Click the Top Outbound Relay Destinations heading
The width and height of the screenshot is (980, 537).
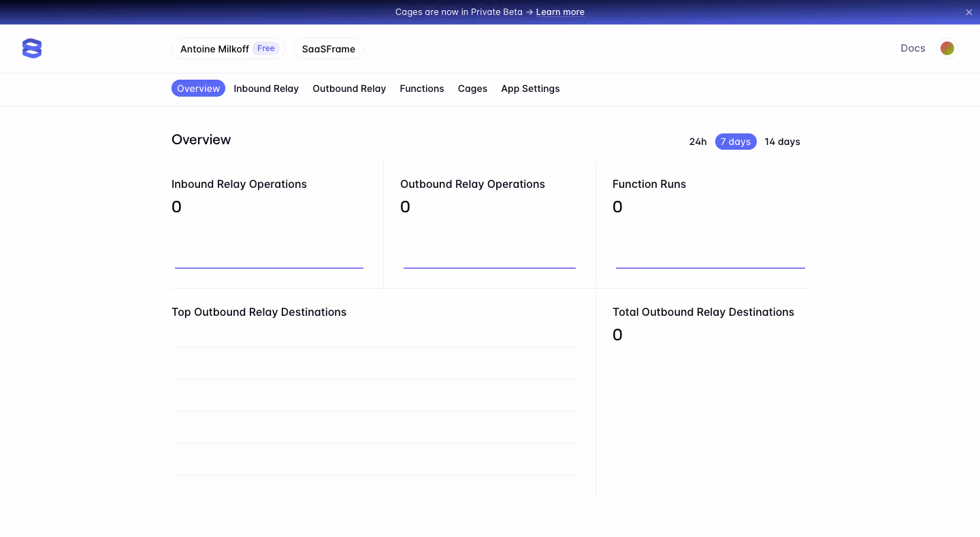pyautogui.click(x=259, y=312)
